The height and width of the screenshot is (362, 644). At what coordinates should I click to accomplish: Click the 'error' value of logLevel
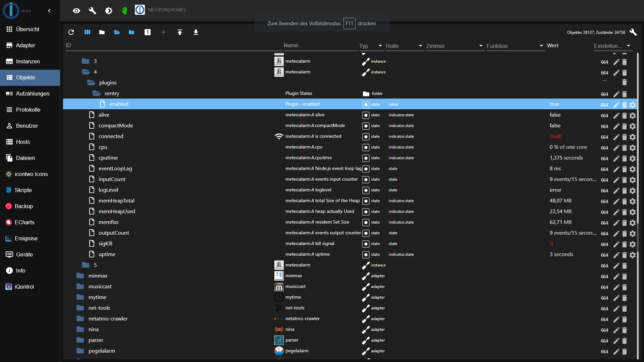555,190
